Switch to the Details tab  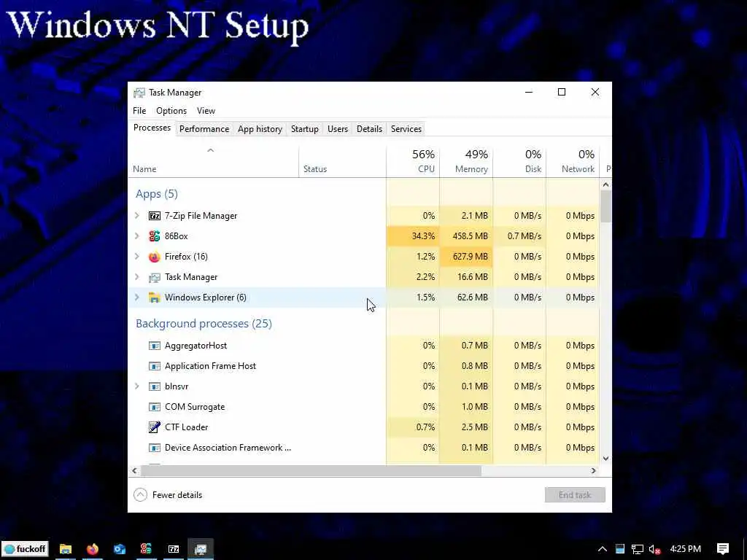click(369, 129)
